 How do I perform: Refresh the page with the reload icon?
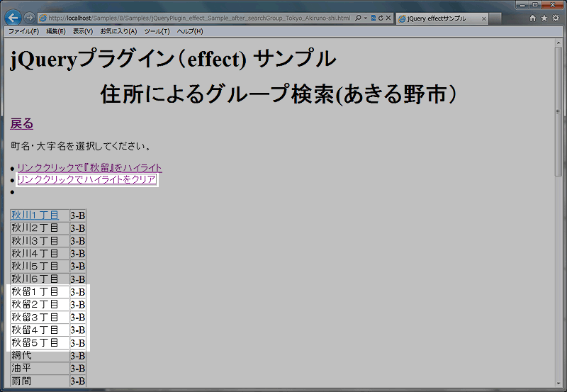point(381,18)
